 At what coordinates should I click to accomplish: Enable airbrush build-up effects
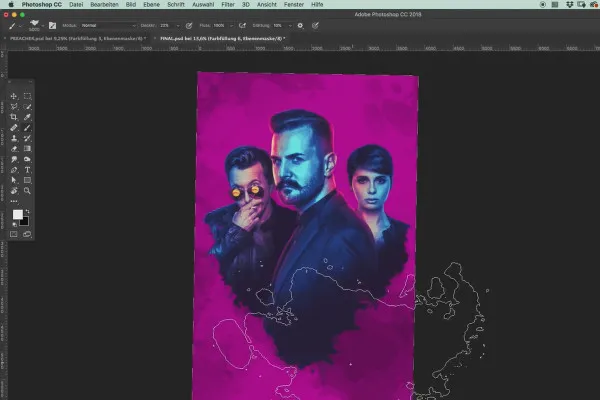click(243, 26)
